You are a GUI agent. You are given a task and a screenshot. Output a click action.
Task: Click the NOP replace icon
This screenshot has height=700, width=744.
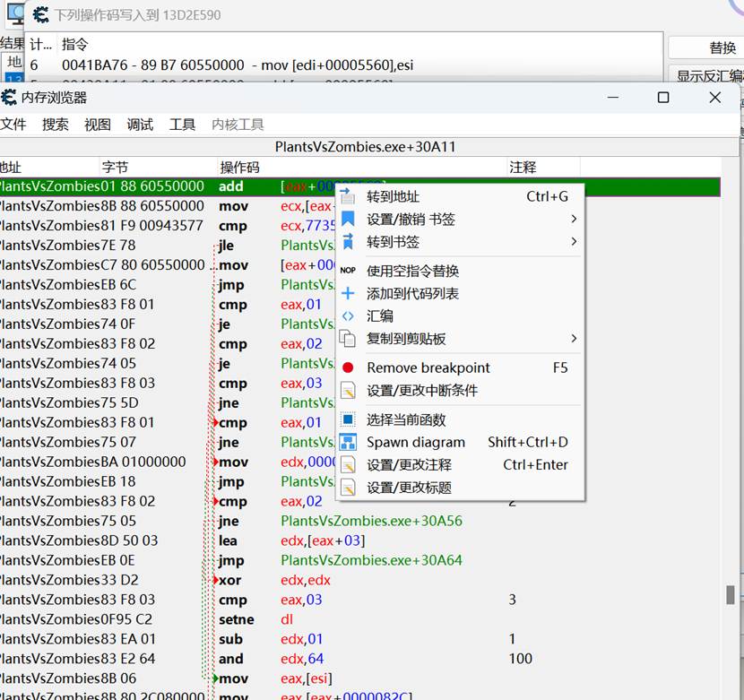coord(348,270)
